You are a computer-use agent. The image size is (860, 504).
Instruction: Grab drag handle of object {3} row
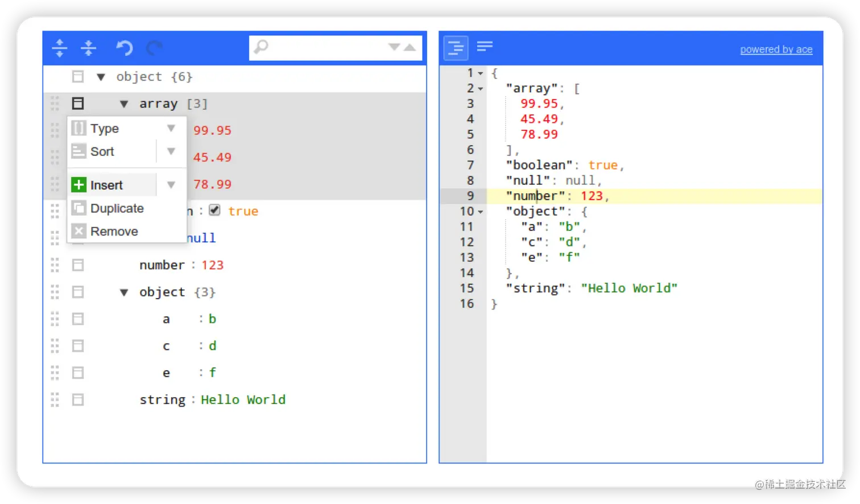tap(55, 292)
